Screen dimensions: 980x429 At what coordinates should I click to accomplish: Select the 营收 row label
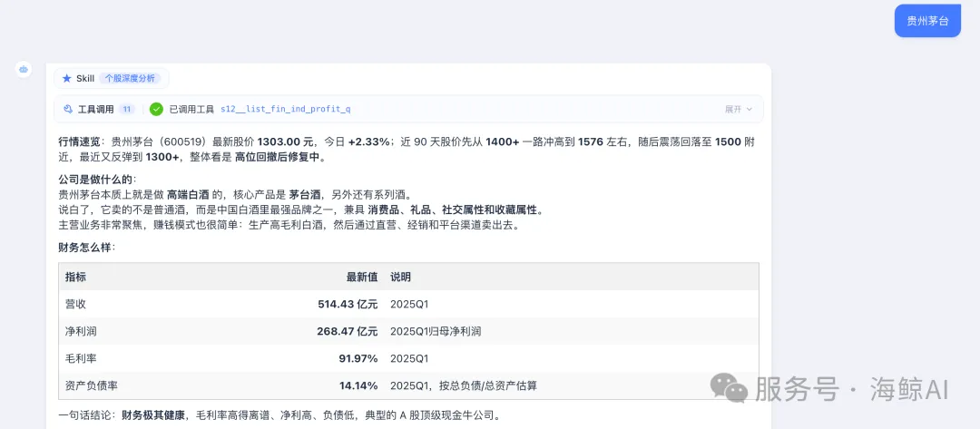pyautogui.click(x=75, y=304)
